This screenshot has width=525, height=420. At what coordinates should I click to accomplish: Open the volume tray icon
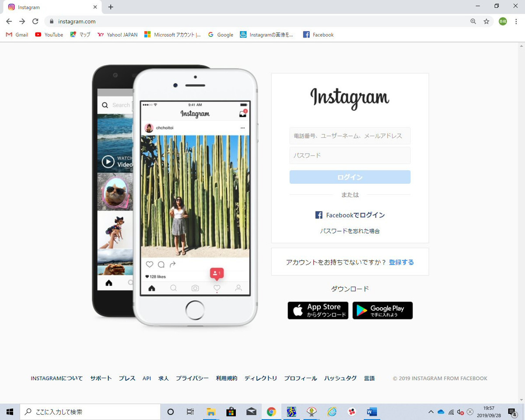(x=460, y=412)
